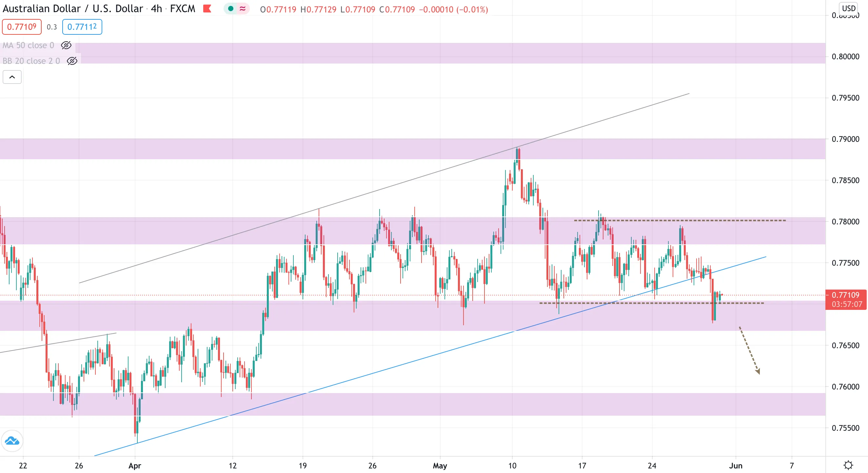This screenshot has height=473, width=868.
Task: Click the 12 date label on time axis
Action: coord(232,465)
